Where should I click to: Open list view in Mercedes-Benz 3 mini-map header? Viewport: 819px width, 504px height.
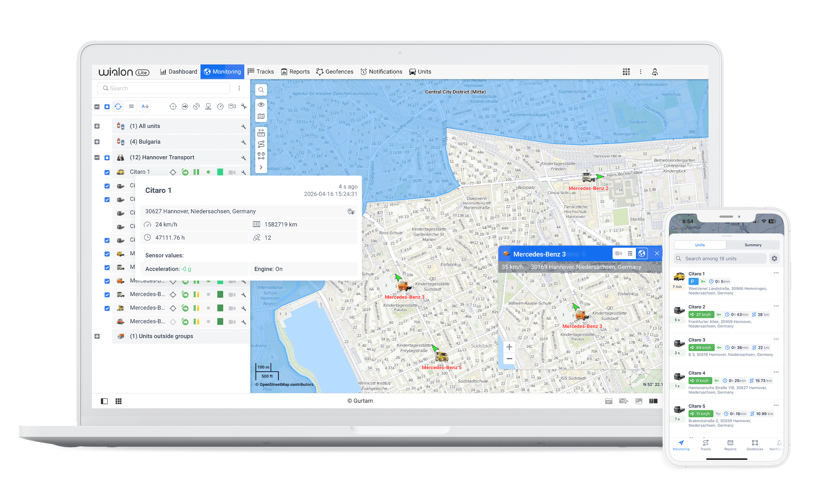pyautogui.click(x=630, y=253)
